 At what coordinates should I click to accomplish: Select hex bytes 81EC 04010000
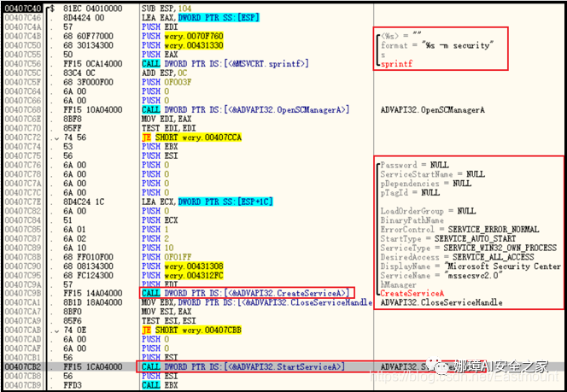click(92, 9)
